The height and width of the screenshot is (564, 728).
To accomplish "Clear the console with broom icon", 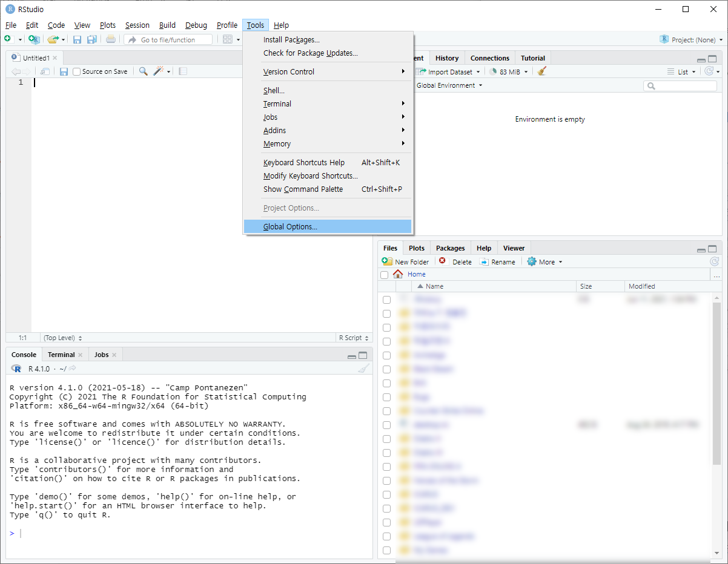I will click(x=363, y=368).
